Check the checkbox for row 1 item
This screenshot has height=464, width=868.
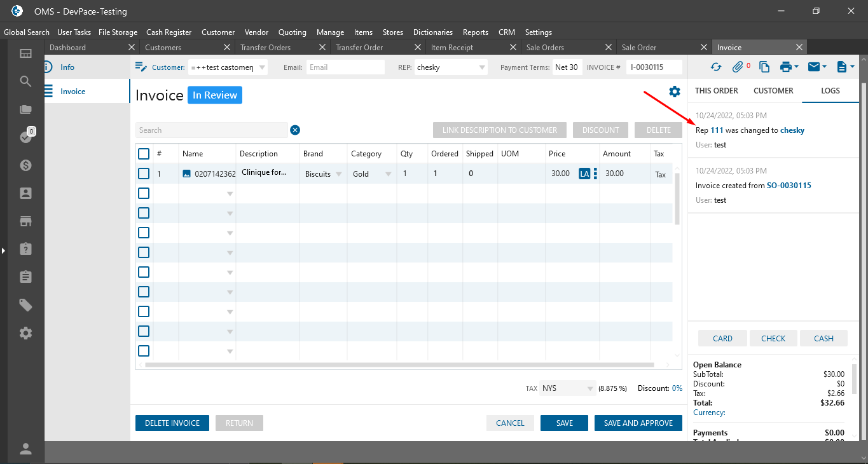[x=144, y=174]
